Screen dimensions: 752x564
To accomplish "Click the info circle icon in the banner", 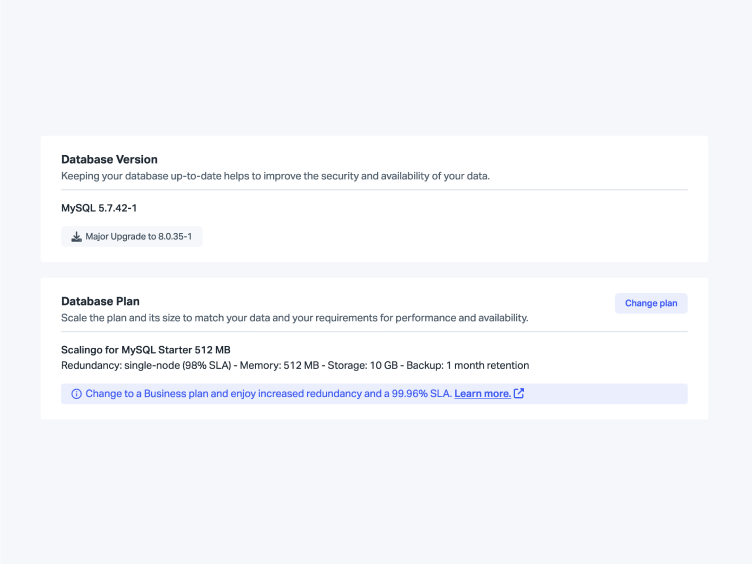I will click(x=76, y=394).
